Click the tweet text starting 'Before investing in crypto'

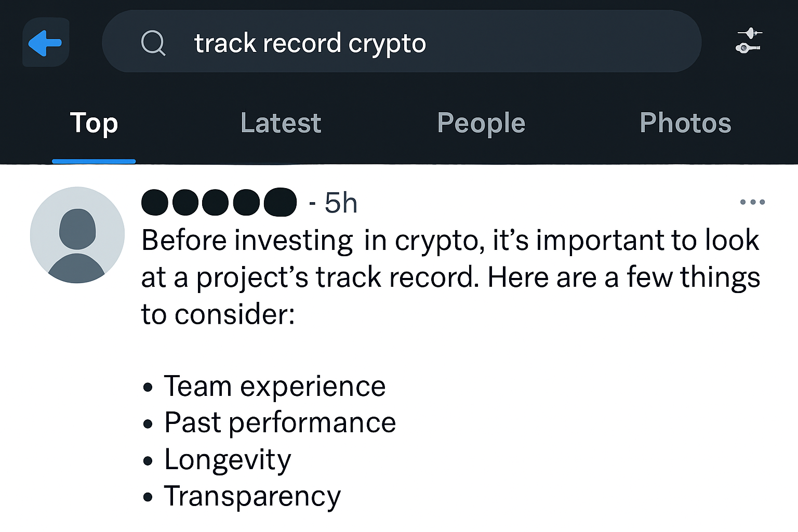pyautogui.click(x=364, y=240)
